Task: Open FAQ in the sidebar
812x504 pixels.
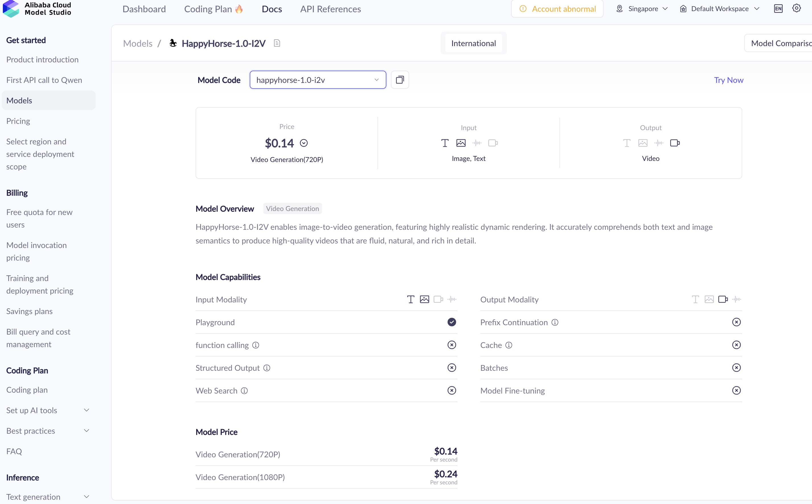Action: point(14,451)
